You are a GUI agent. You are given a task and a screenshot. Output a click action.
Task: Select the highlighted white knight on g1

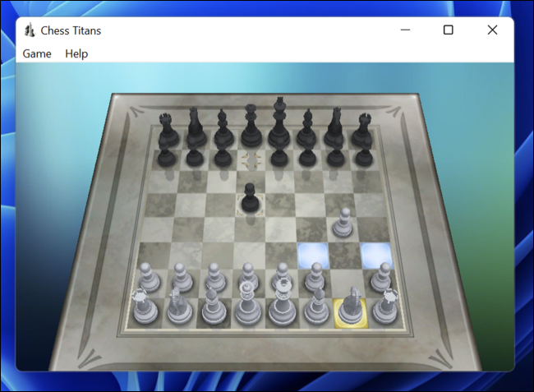[351, 307]
